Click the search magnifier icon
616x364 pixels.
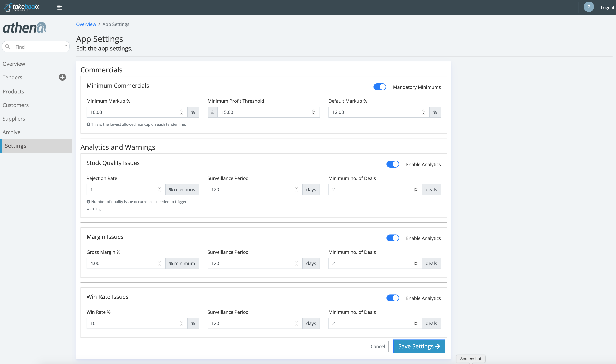[x=8, y=47]
